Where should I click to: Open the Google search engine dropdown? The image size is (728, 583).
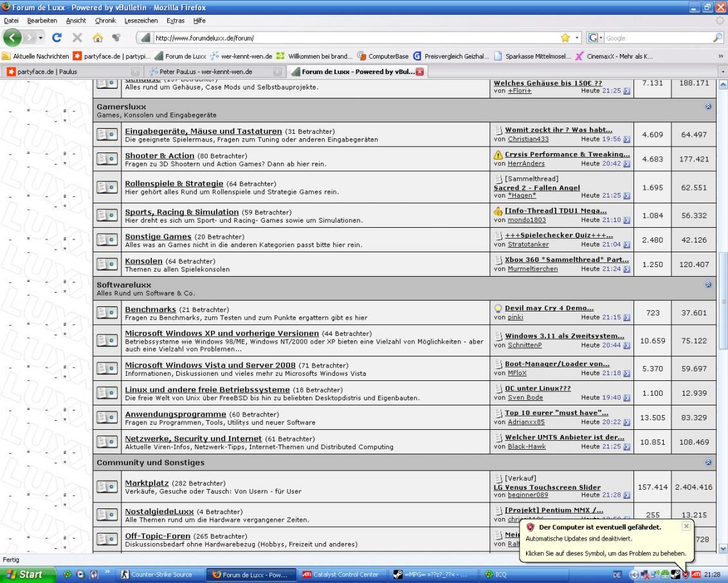601,37
